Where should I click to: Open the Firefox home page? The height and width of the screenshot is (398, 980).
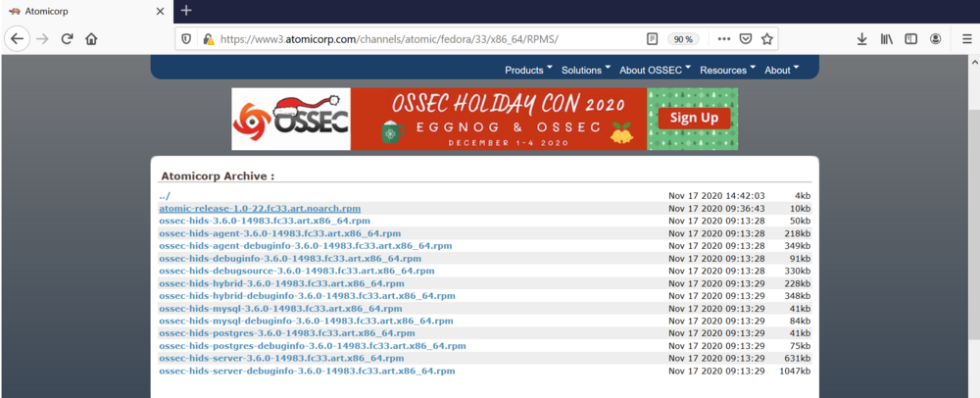tap(91, 39)
